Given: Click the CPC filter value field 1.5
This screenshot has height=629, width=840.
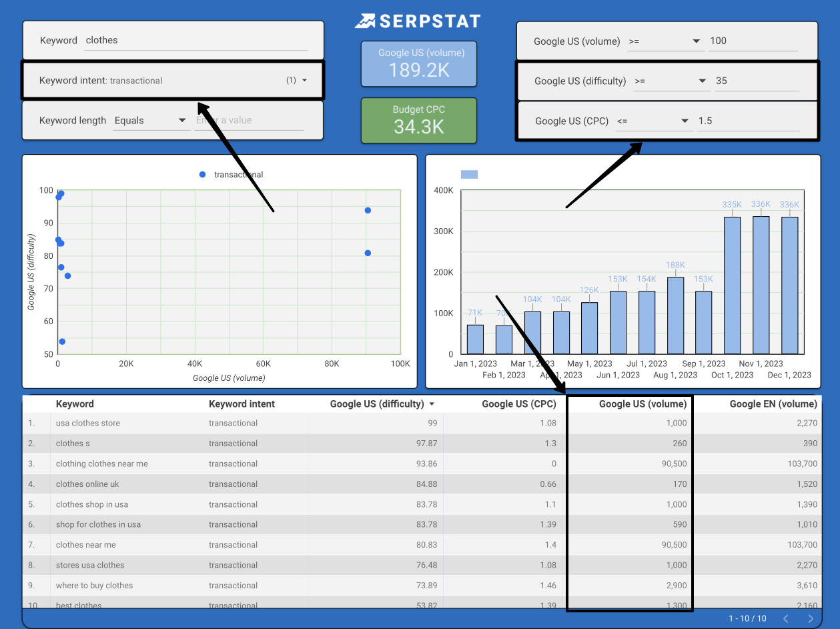Looking at the screenshot, I should click(747, 121).
